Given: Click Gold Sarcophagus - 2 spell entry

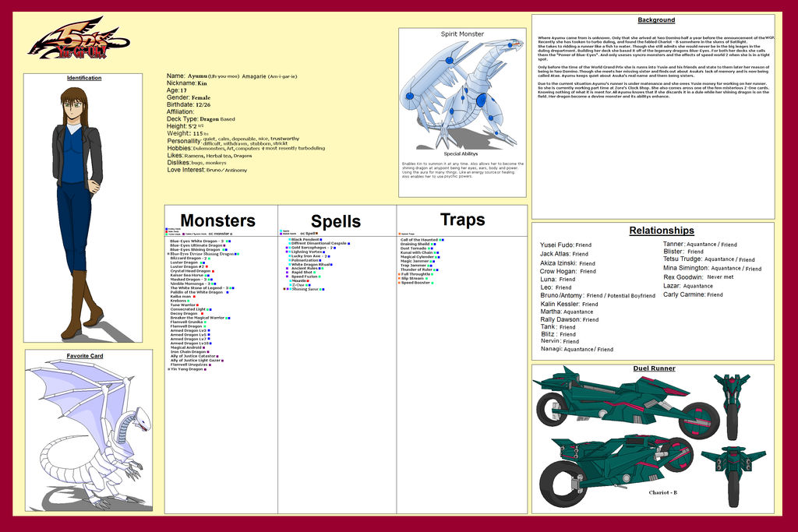Looking at the screenshot, I should [x=312, y=248].
